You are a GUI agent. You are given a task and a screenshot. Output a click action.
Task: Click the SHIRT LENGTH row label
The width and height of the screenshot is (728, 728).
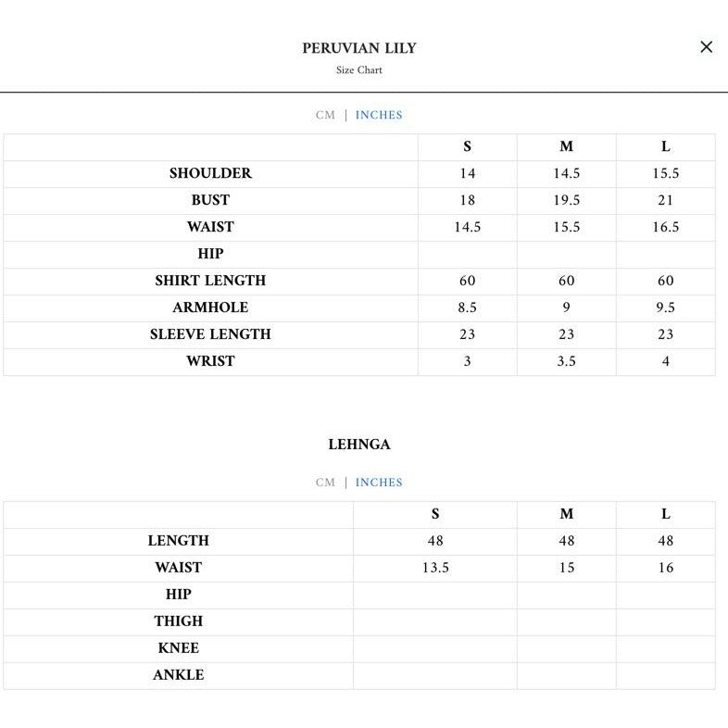pyautogui.click(x=210, y=281)
